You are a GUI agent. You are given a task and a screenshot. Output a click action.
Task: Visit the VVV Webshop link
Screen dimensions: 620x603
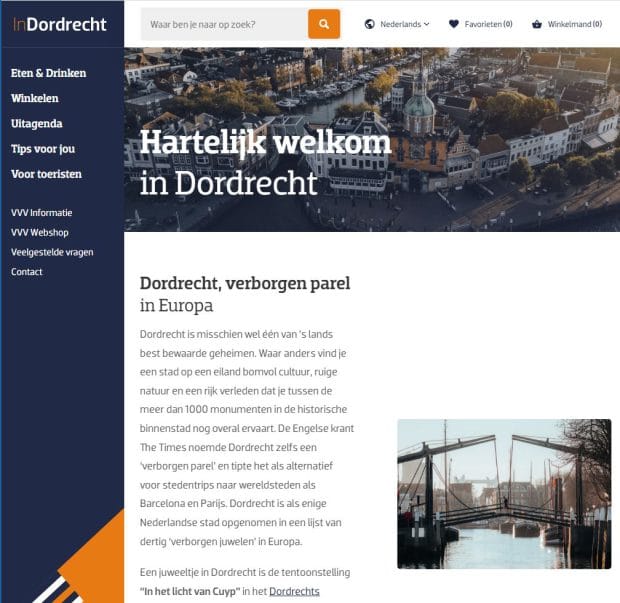coord(40,233)
